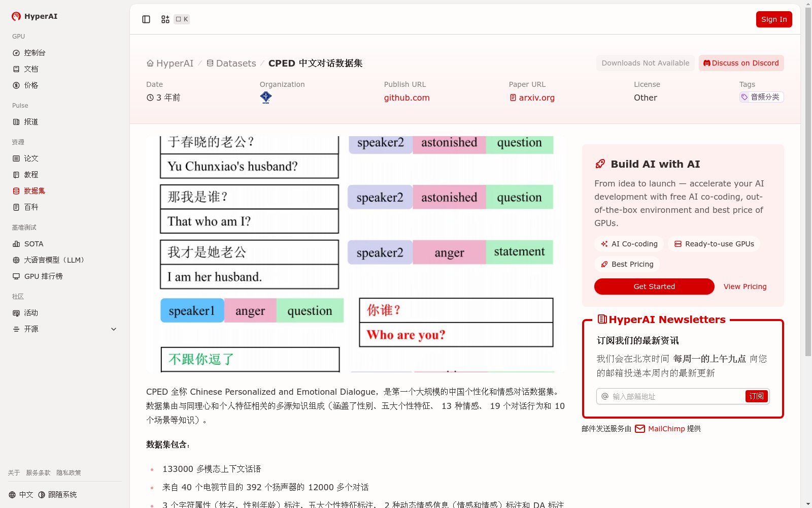Click the Sign In button
The height and width of the screenshot is (508, 812).
pos(774,19)
